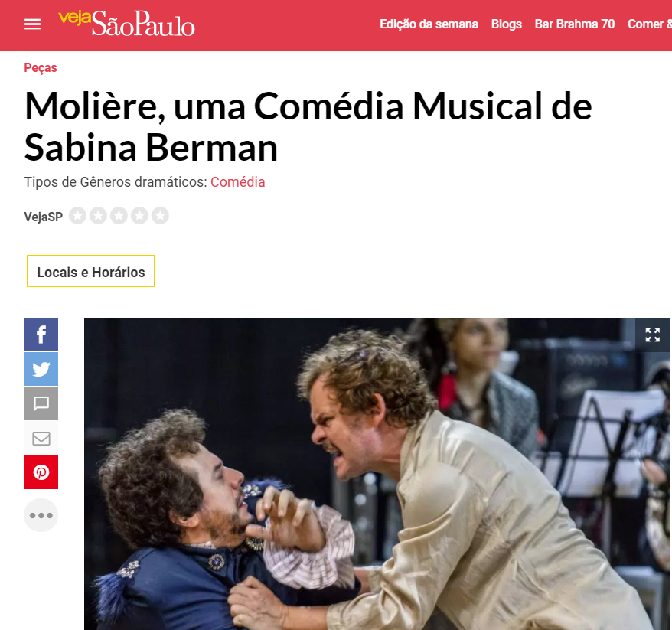Open comments speech bubble icon
This screenshot has height=630, width=672.
(41, 403)
